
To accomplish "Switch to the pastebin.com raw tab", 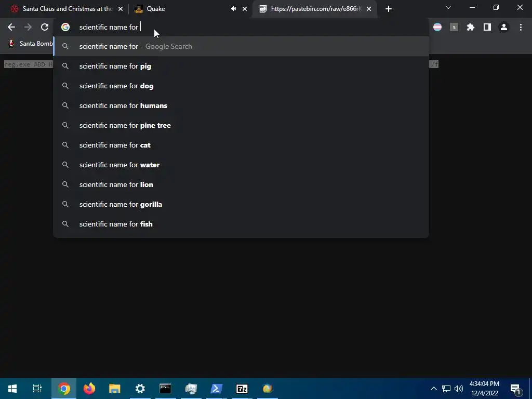I will click(x=314, y=9).
